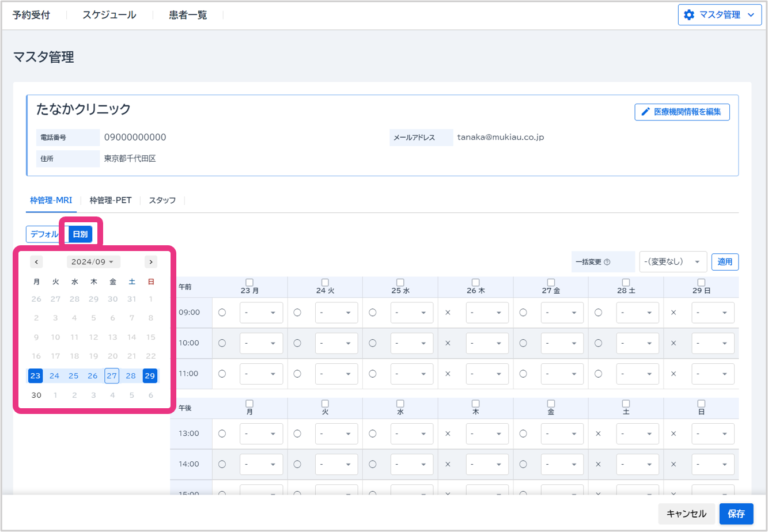
Task: Click the 保存 button
Action: point(736,514)
